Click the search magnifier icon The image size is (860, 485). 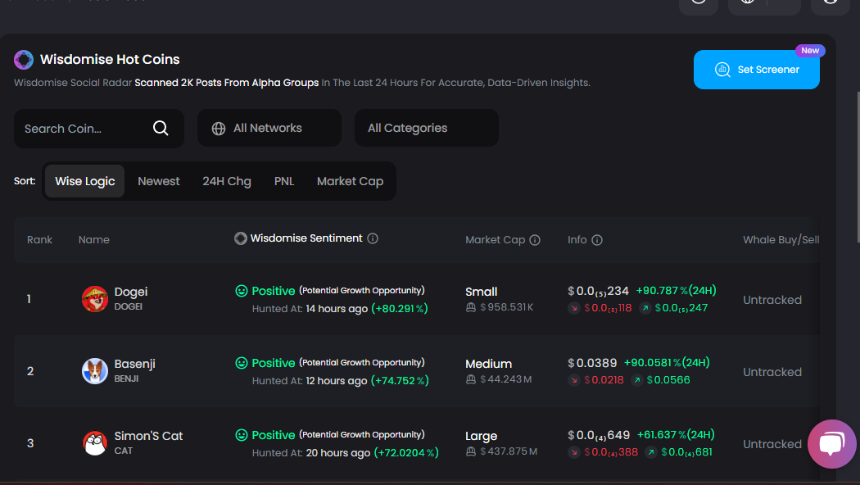tap(161, 128)
